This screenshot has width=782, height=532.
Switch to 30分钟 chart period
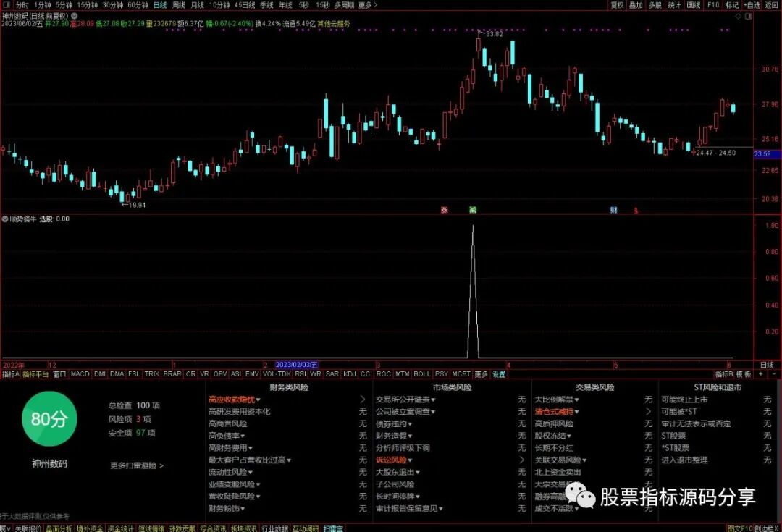point(113,5)
